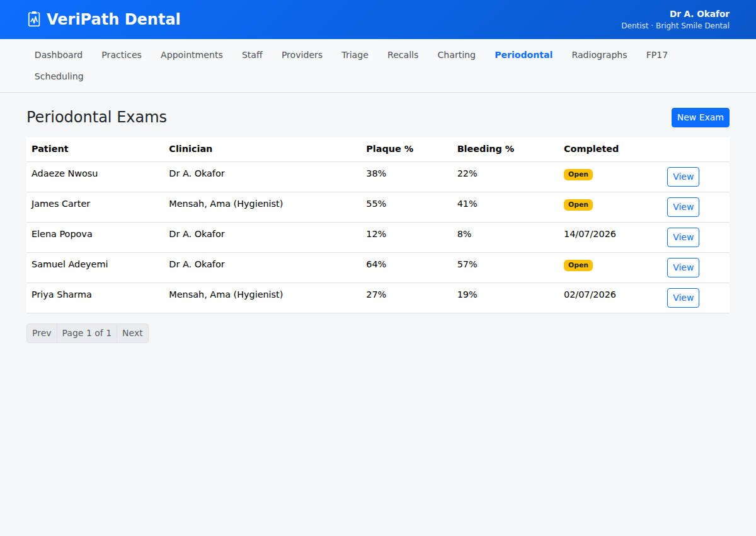Click the completed date 14/07/2026

(x=590, y=234)
